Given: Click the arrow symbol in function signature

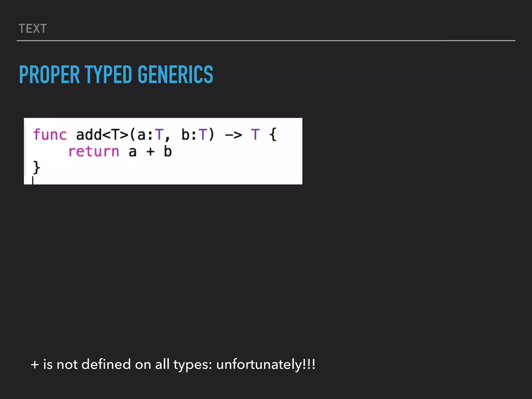Looking at the screenshot, I should (234, 135).
